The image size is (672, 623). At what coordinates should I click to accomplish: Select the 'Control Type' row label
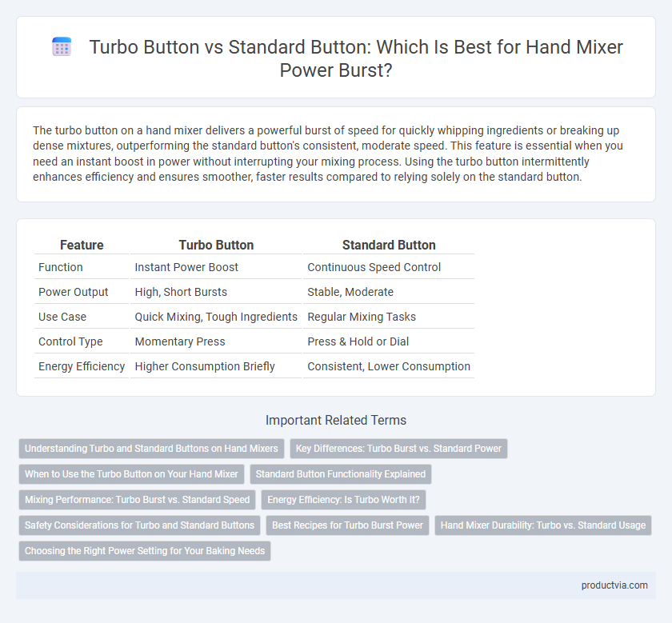click(x=70, y=342)
